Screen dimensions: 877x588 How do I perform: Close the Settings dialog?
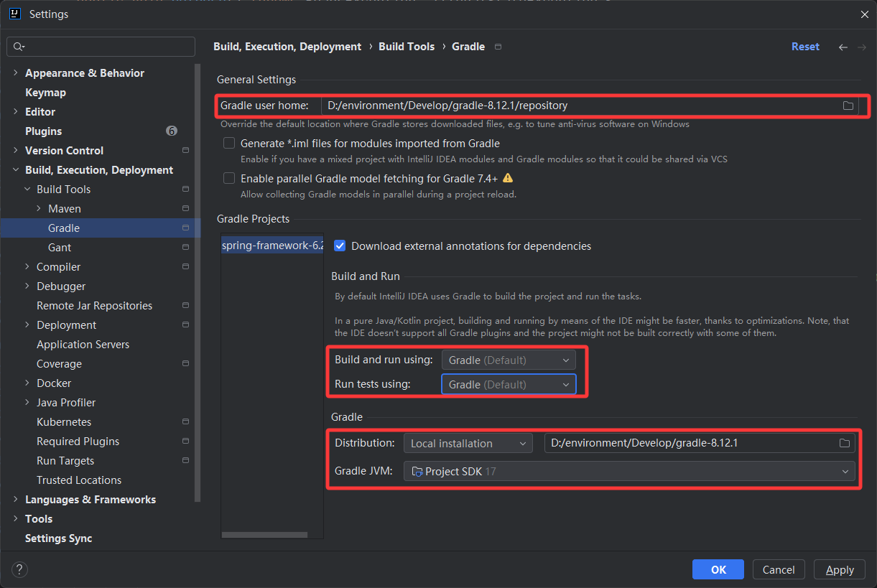[863, 14]
